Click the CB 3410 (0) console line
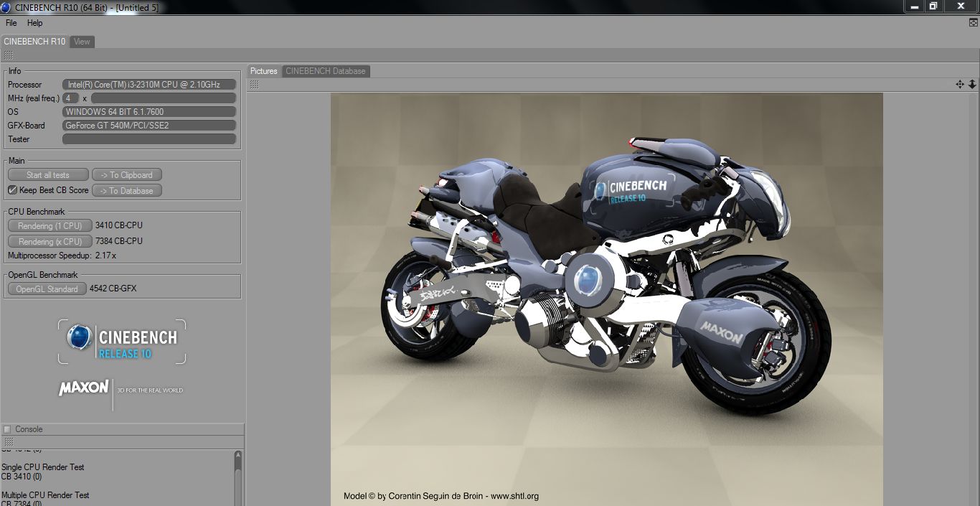This screenshot has height=506, width=980. [x=22, y=477]
